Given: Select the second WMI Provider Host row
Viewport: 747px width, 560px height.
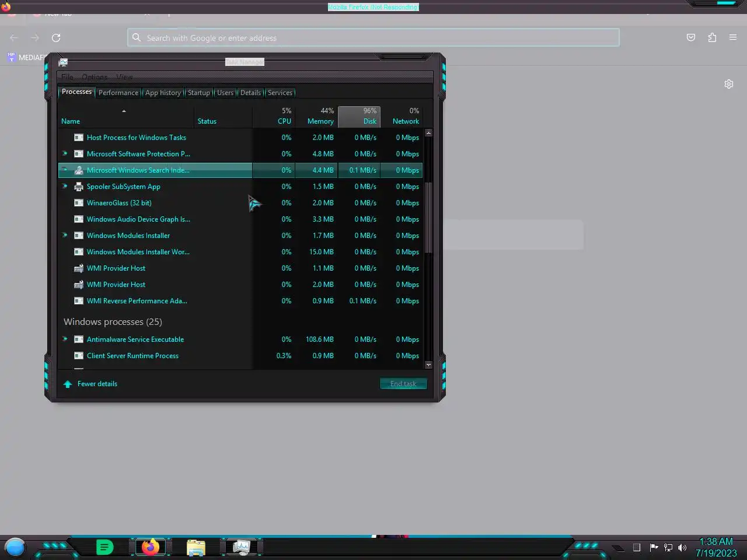Looking at the screenshot, I should (x=240, y=285).
